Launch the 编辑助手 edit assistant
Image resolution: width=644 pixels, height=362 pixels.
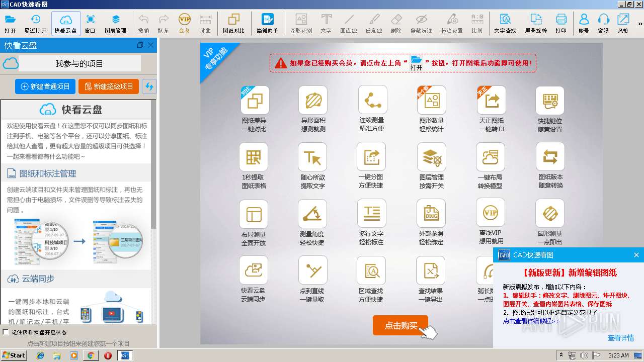coord(267,23)
